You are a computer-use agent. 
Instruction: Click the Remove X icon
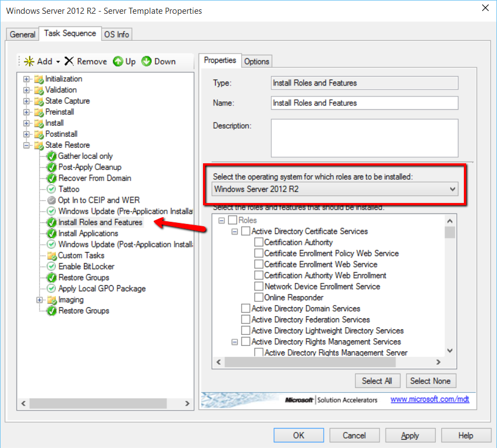(x=69, y=61)
